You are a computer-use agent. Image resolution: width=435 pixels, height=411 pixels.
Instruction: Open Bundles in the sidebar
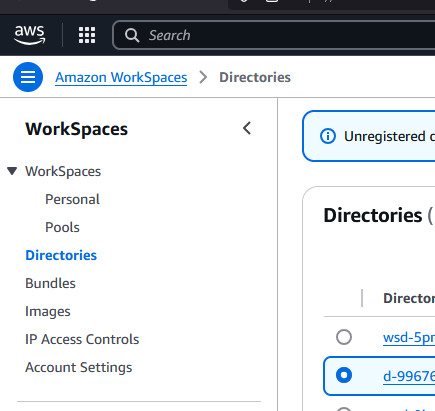click(50, 283)
